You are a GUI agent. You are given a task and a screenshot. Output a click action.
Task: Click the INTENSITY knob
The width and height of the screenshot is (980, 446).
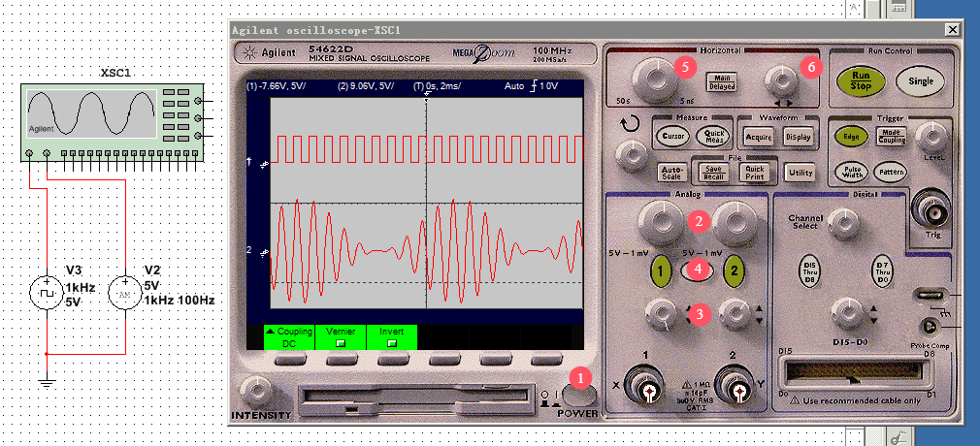coord(257,391)
